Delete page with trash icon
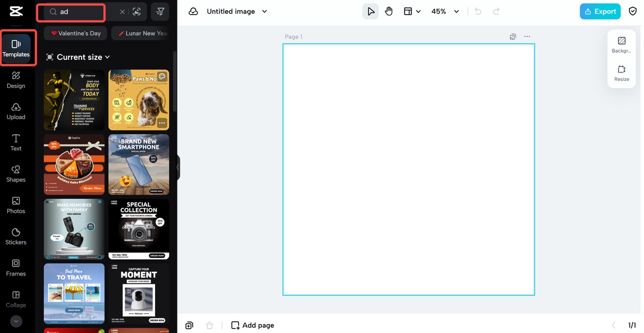644x333 pixels. pyautogui.click(x=210, y=325)
